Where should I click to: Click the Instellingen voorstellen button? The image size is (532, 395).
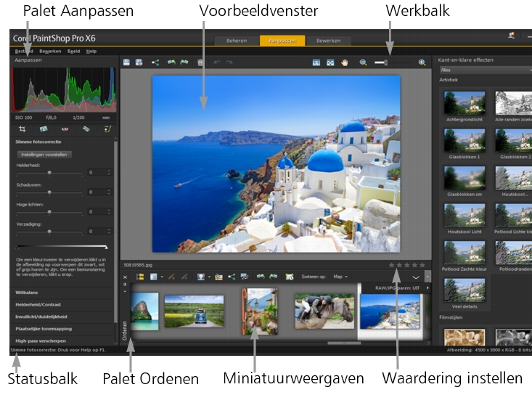pyautogui.click(x=44, y=155)
